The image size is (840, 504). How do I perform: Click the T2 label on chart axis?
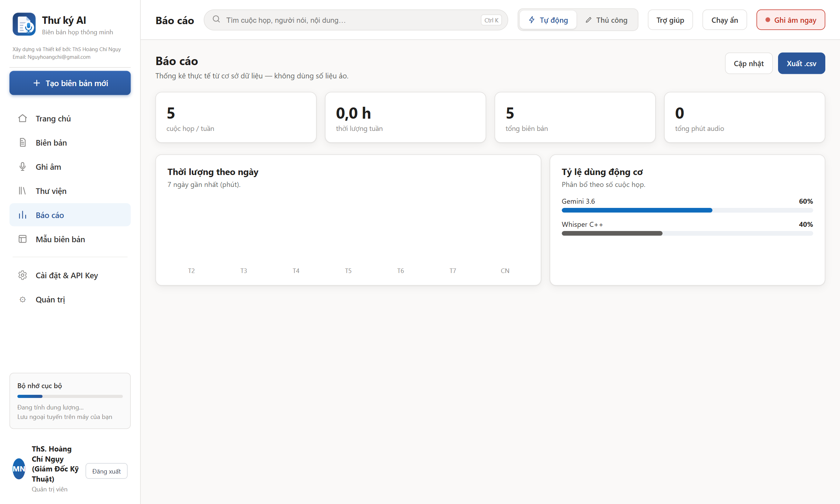[191, 271]
